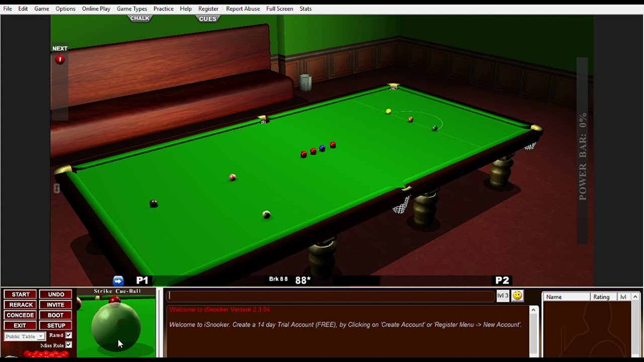The width and height of the screenshot is (644, 362).
Task: Open the Stats menu
Action: point(305,9)
